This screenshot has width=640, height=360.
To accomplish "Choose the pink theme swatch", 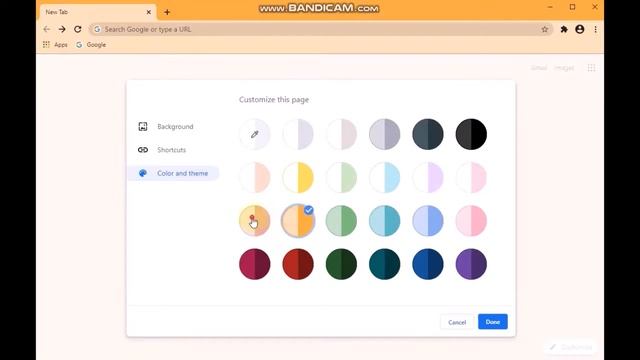I will click(471, 221).
